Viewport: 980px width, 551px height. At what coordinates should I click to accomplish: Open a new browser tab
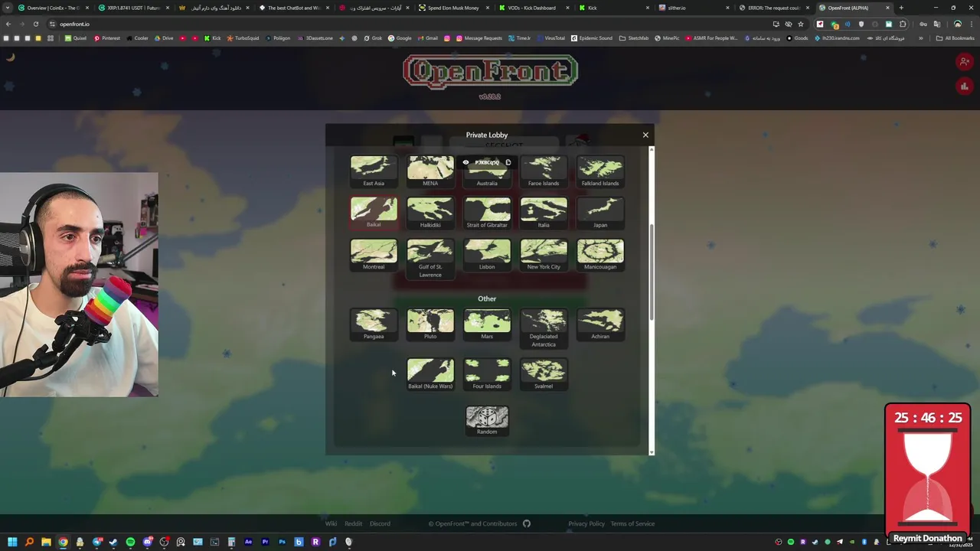click(901, 8)
